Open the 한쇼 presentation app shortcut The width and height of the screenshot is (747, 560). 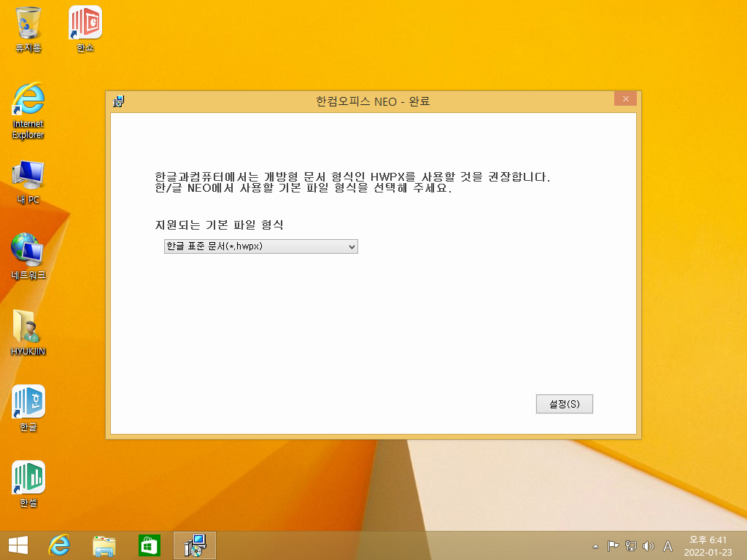click(x=85, y=29)
